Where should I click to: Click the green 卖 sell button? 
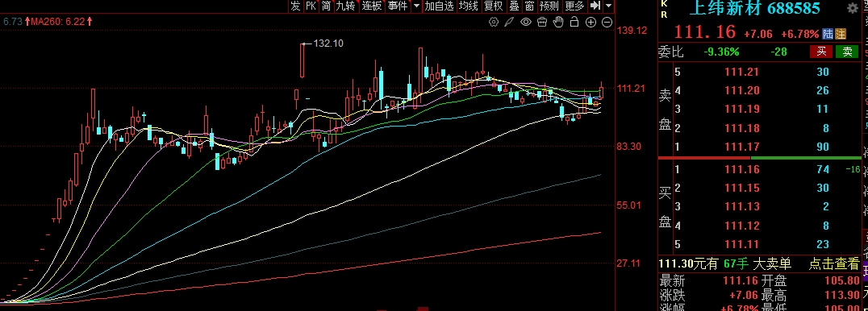point(848,52)
